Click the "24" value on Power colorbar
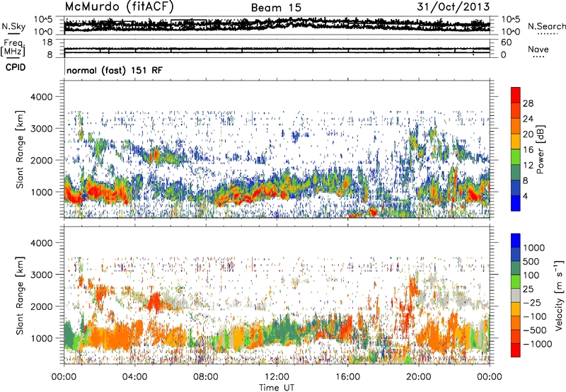This screenshot has height=392, width=566. (528, 119)
